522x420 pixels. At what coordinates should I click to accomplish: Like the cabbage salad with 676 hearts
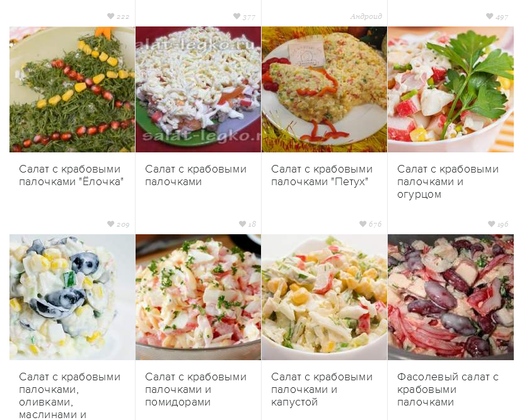[x=363, y=224]
